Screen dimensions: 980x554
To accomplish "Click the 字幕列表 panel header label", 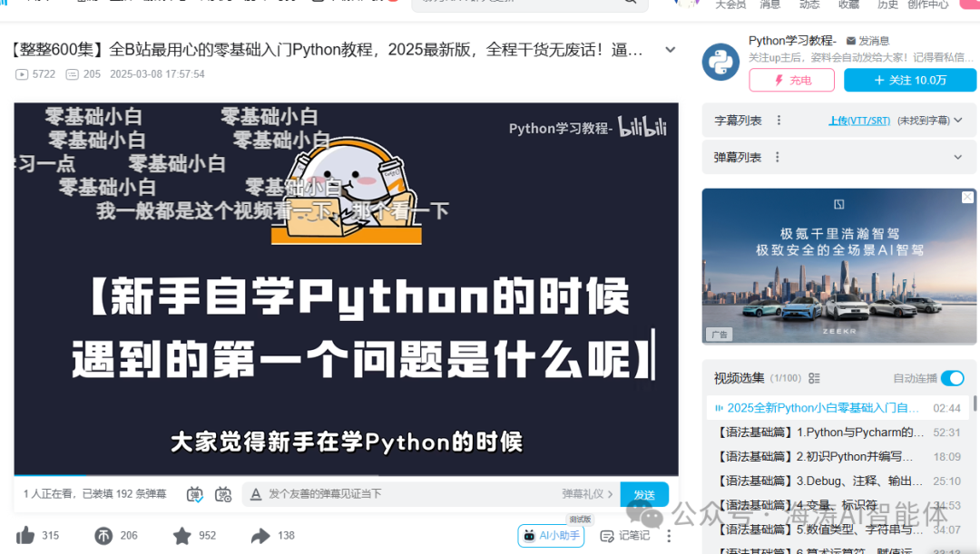I will 738,120.
